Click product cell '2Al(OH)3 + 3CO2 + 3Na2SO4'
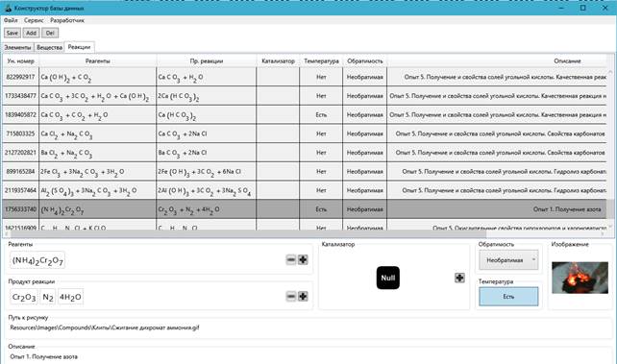Image resolution: width=617 pixels, height=364 pixels. coord(207,190)
